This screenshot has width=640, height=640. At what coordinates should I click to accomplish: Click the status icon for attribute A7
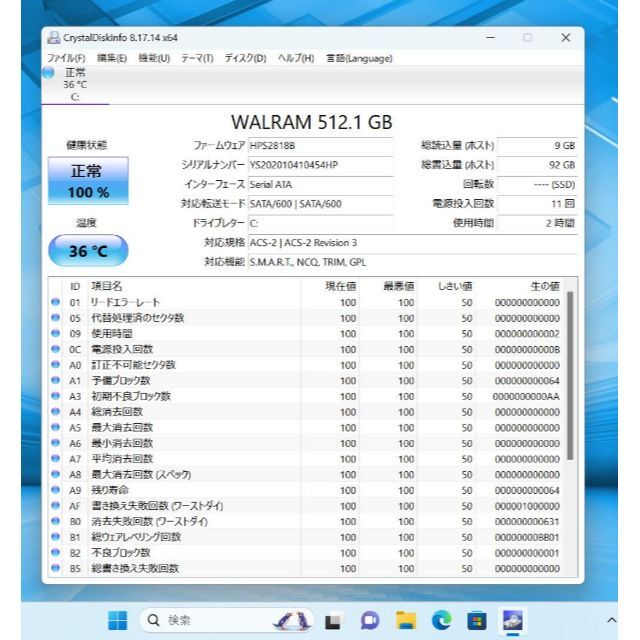(56, 458)
